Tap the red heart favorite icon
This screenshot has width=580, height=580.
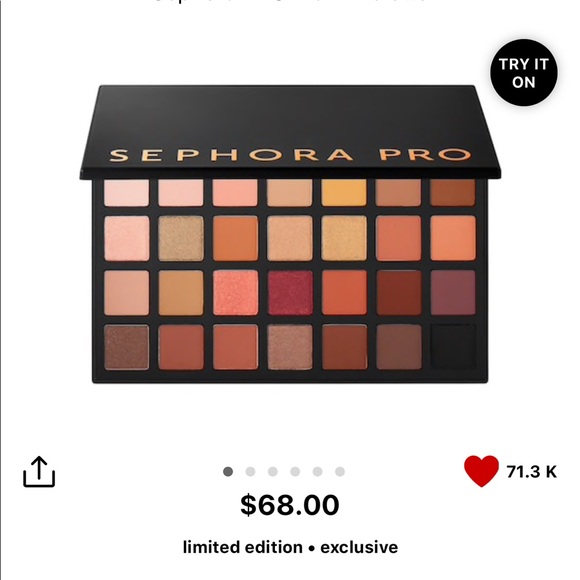coord(481,471)
